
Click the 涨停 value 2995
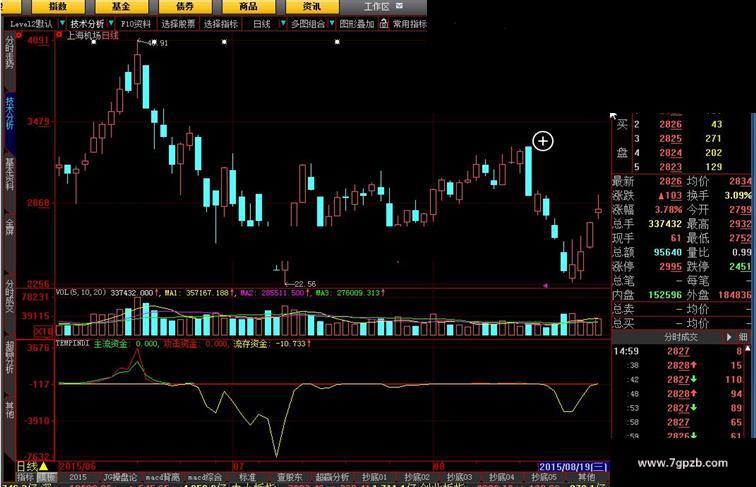pyautogui.click(x=671, y=266)
